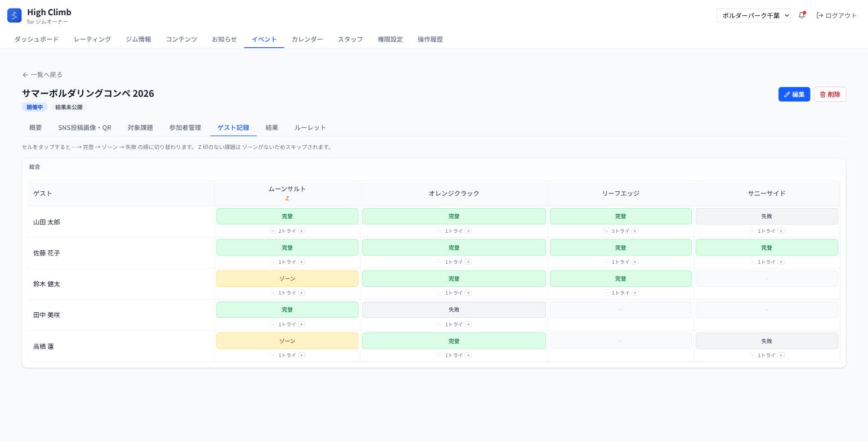Select guest name 山田 太郎
Screen dimensions: 868x441
[46, 222]
